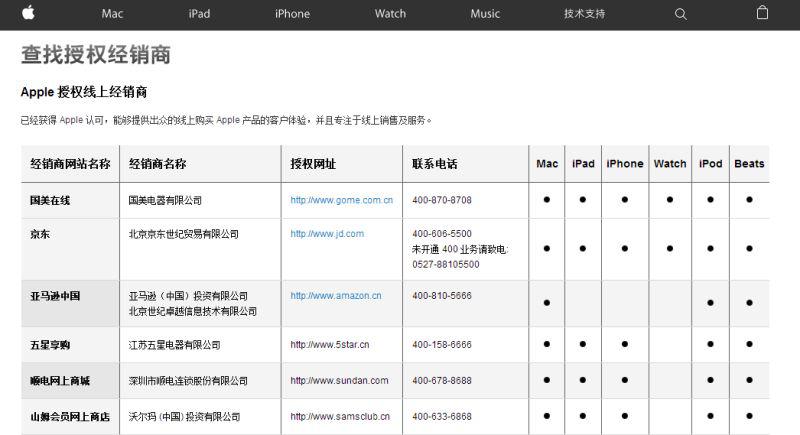The height and width of the screenshot is (435, 800).
Task: Select the 山姆会员网上商店 row name
Action: (70, 417)
